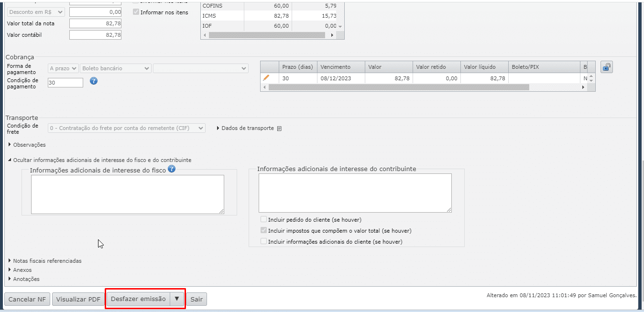The image size is (644, 312).
Task: Click the Valor contábil field
Action: point(95,35)
